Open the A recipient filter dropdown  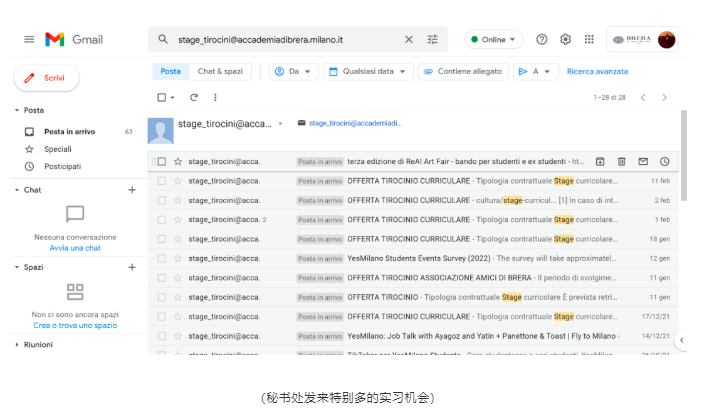[536, 71]
